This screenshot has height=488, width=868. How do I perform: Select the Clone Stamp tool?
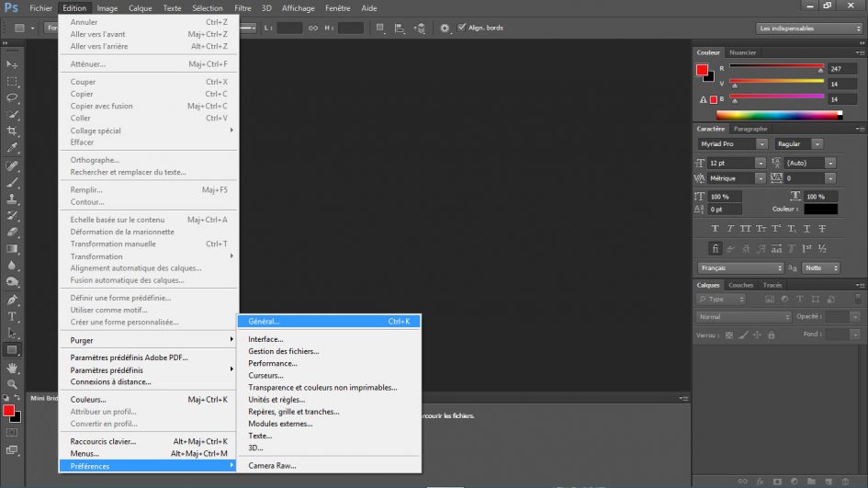12,199
